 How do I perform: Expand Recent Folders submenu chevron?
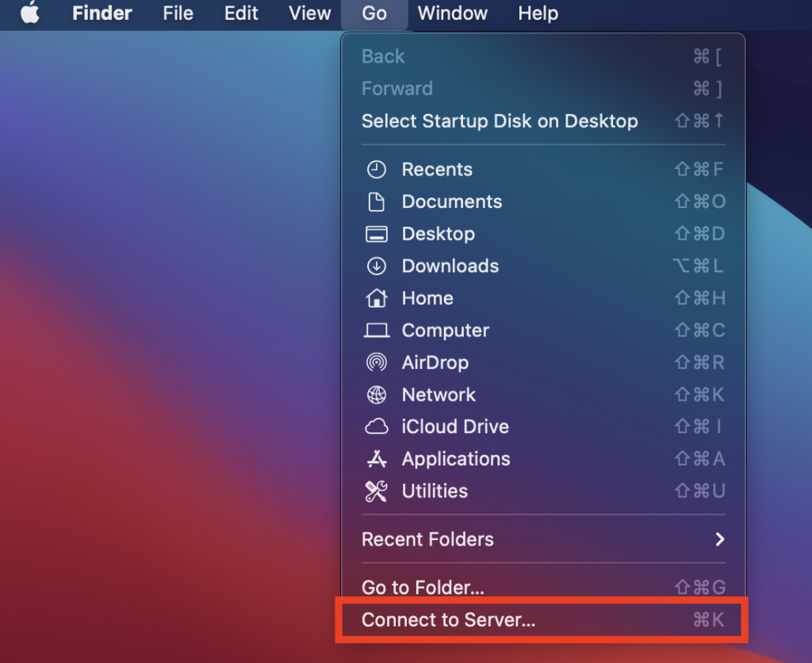click(x=719, y=539)
